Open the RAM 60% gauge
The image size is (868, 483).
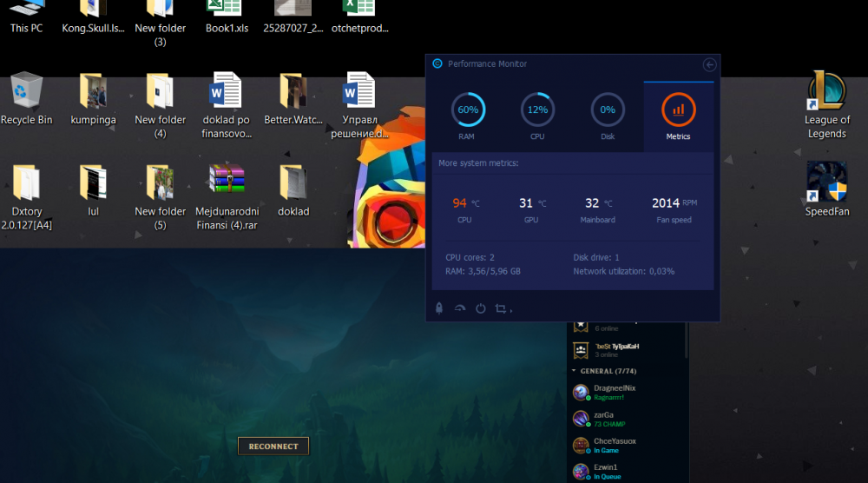click(x=468, y=109)
